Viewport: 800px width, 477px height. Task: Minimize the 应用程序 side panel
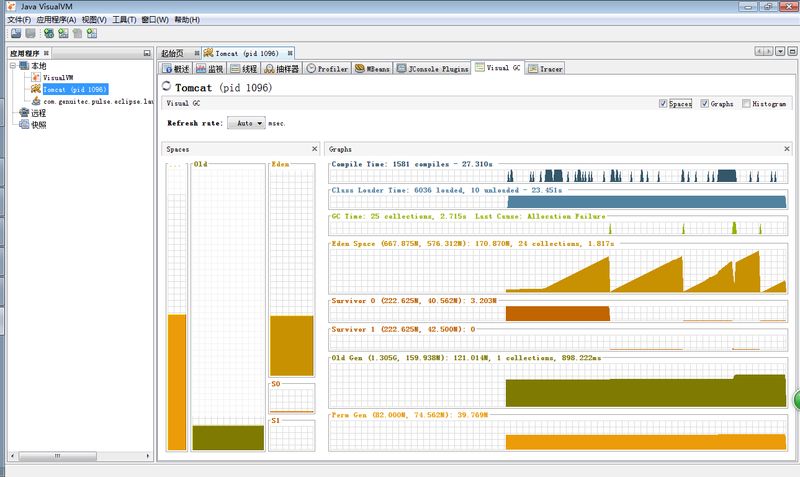click(147, 53)
